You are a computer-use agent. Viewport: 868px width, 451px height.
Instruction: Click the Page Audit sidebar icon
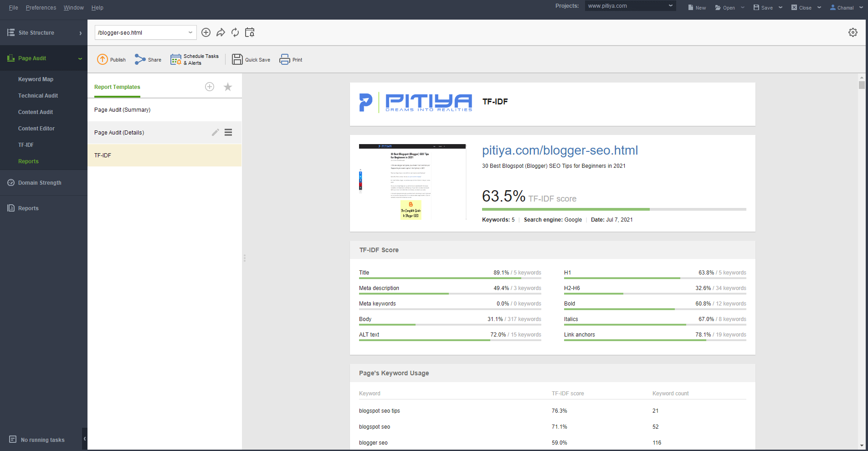point(11,58)
